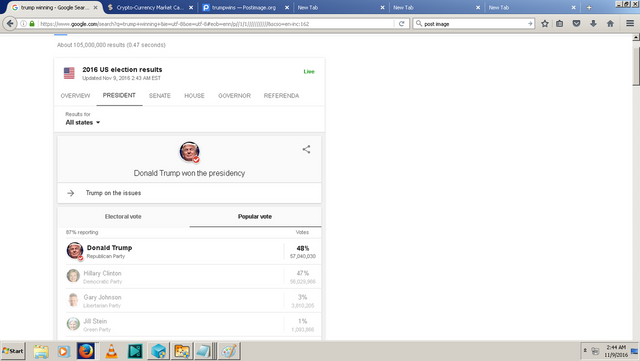Click the post image search field
Viewport: 640px width, 361px height.
click(x=475, y=24)
